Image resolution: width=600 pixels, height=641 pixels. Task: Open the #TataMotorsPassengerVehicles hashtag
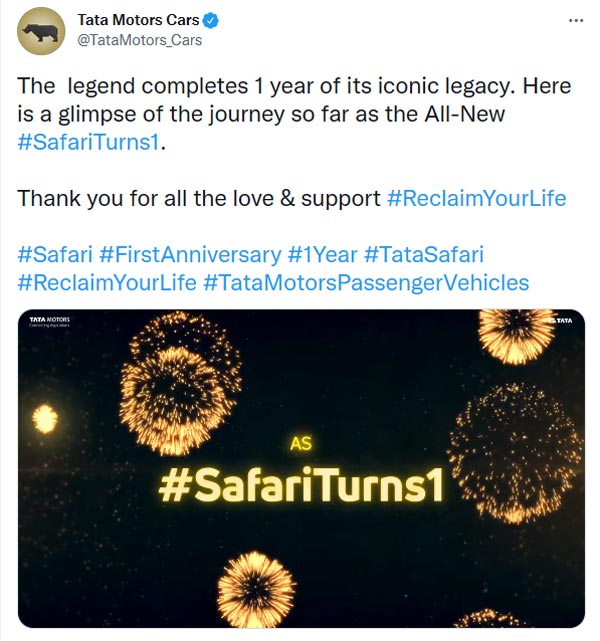pyautogui.click(x=366, y=283)
